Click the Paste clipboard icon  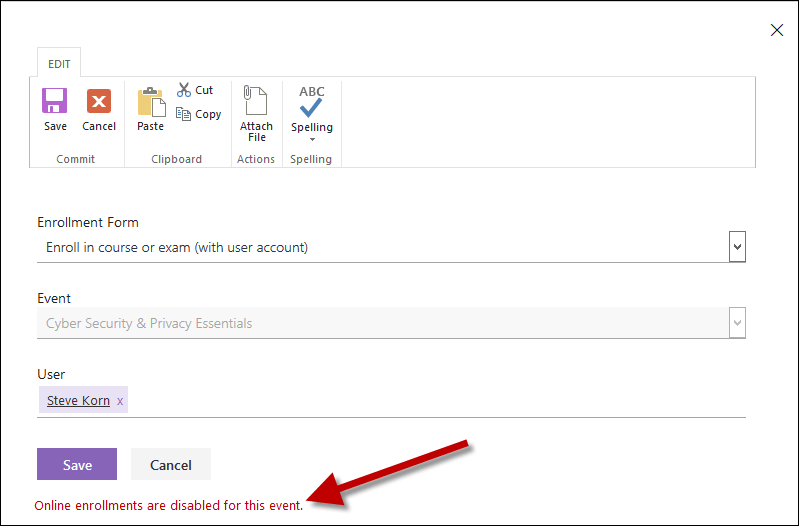click(x=151, y=101)
